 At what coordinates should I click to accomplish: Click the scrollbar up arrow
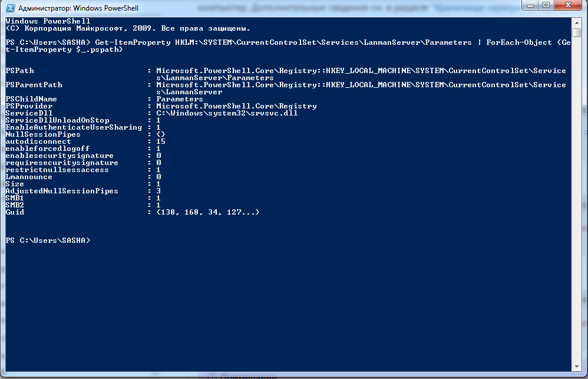(577, 22)
